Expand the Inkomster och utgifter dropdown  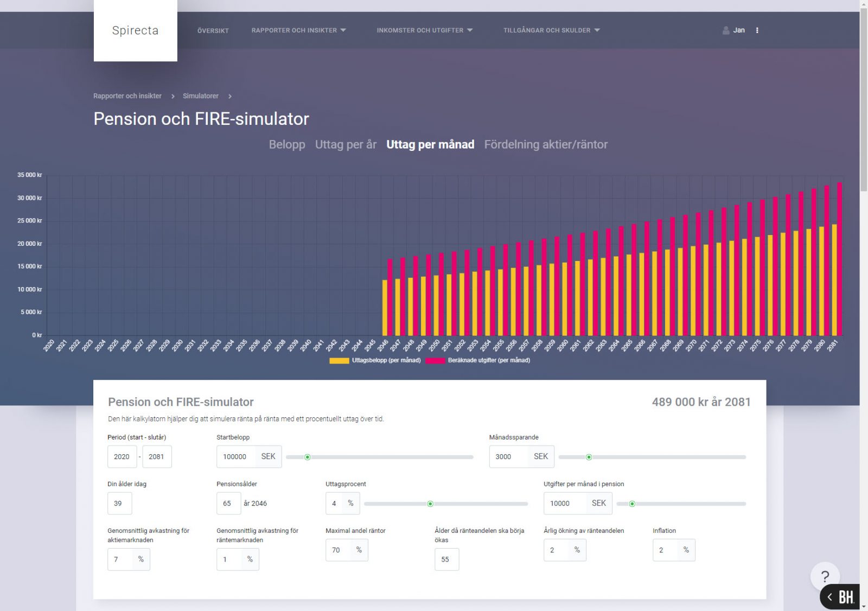tap(424, 30)
